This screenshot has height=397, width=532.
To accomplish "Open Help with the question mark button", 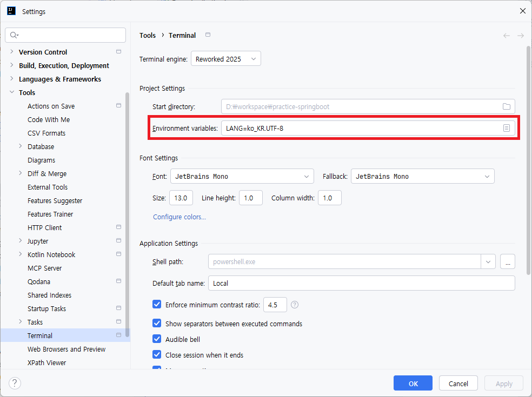I will pyautogui.click(x=15, y=383).
